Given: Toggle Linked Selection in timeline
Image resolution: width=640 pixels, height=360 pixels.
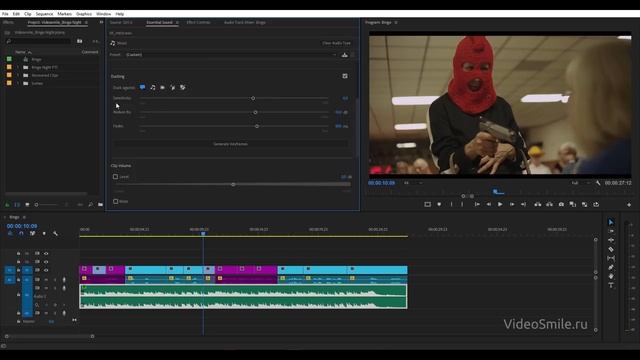Looking at the screenshot, I should (x=33, y=233).
